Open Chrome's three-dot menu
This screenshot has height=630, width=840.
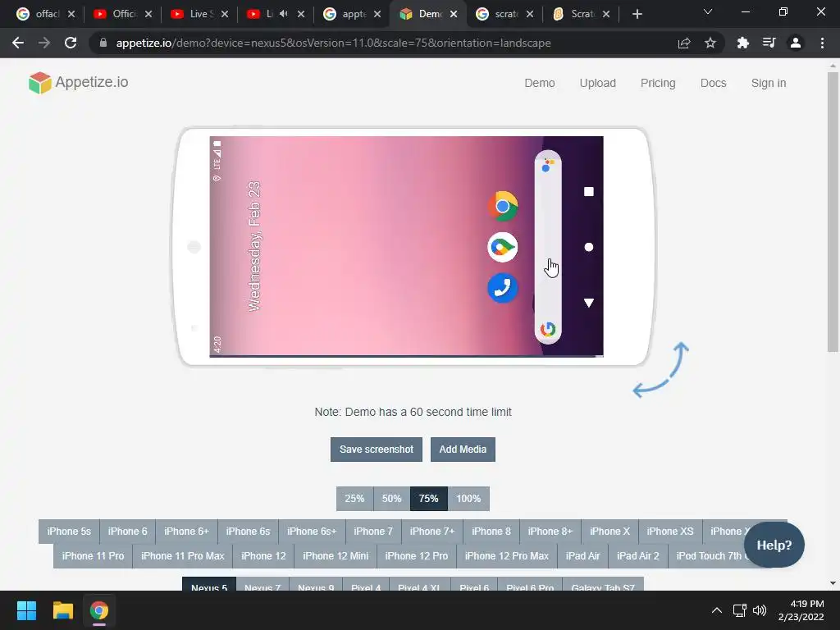coord(822,43)
